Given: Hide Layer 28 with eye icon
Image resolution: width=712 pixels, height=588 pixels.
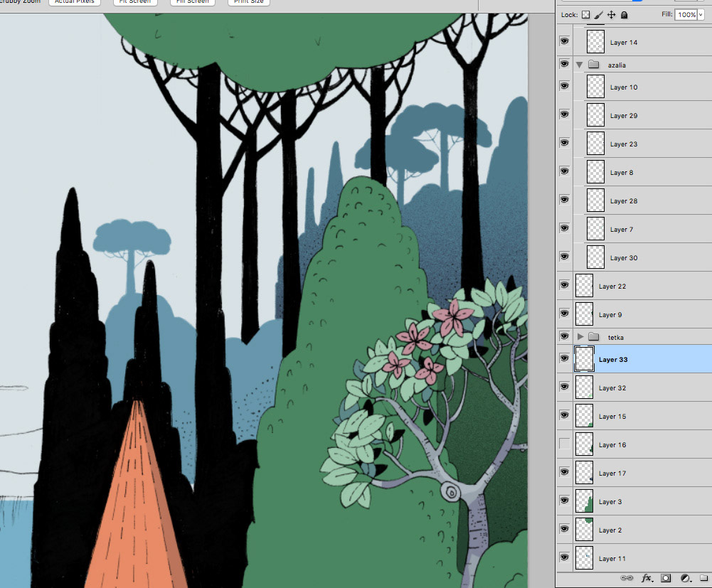Looking at the screenshot, I should pos(565,200).
